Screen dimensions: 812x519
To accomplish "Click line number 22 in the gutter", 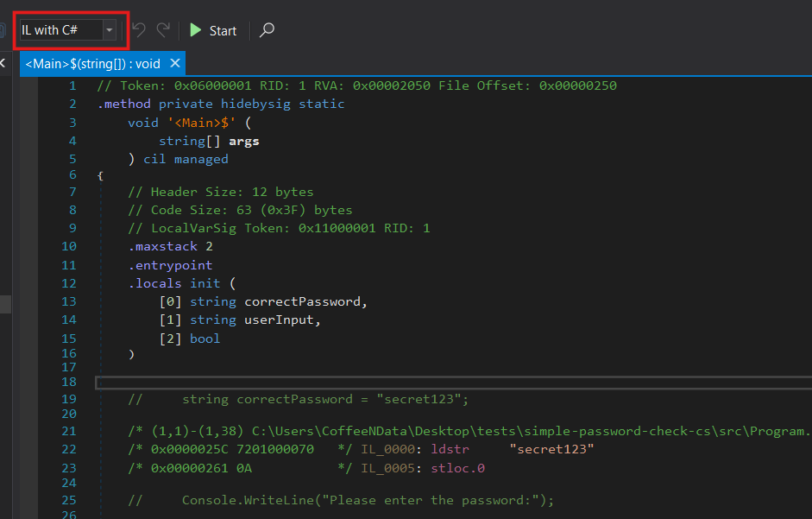I will tap(69, 449).
